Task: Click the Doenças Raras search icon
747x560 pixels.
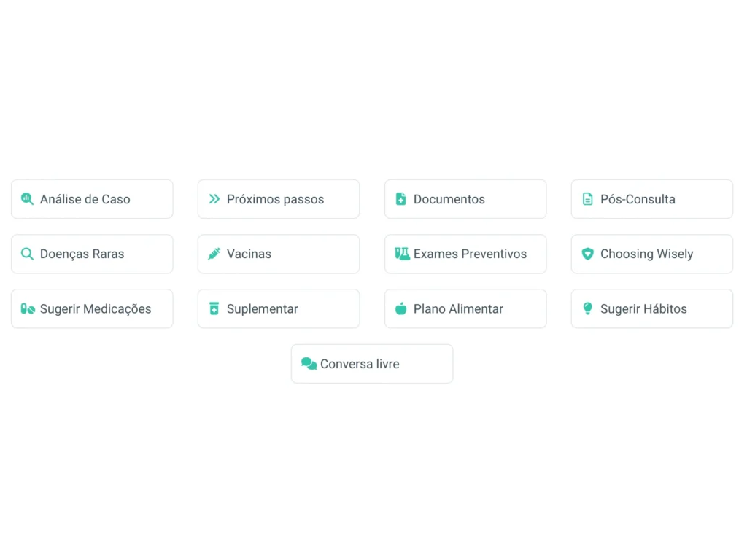Action: pos(27,254)
